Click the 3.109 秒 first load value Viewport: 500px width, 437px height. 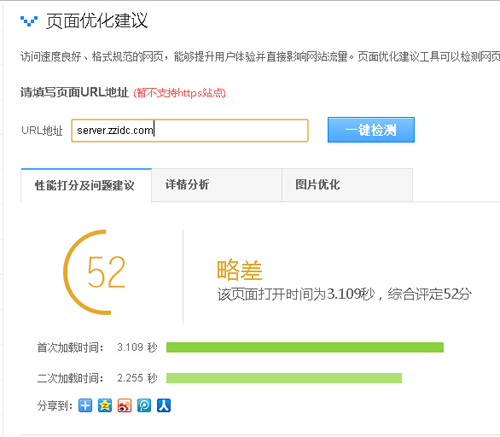[137, 347]
